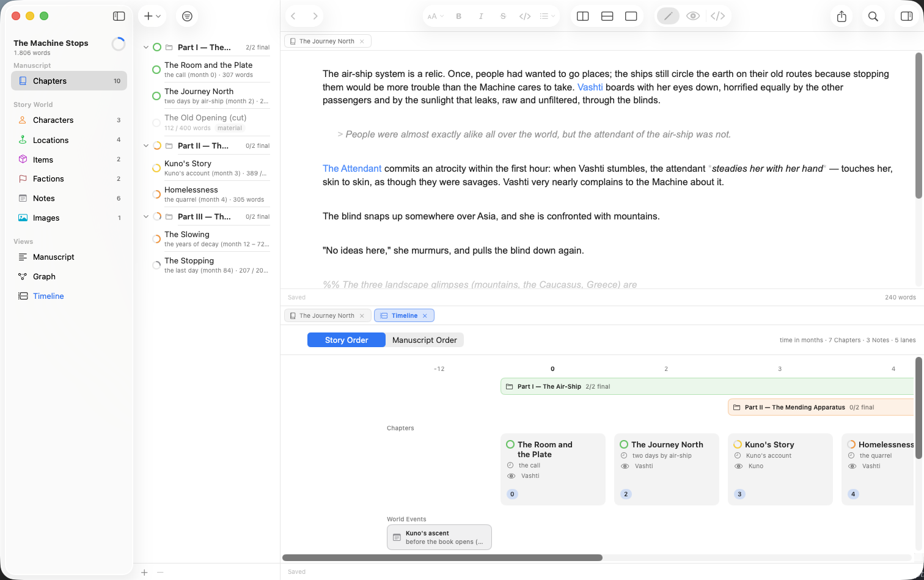Toggle the right inspector sidebar

[907, 17]
